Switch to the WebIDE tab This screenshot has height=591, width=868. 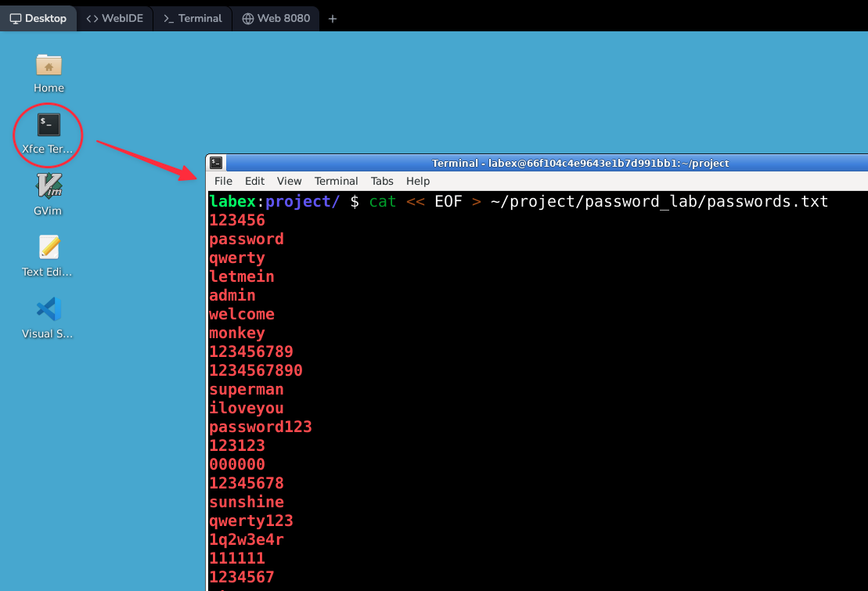(x=114, y=18)
